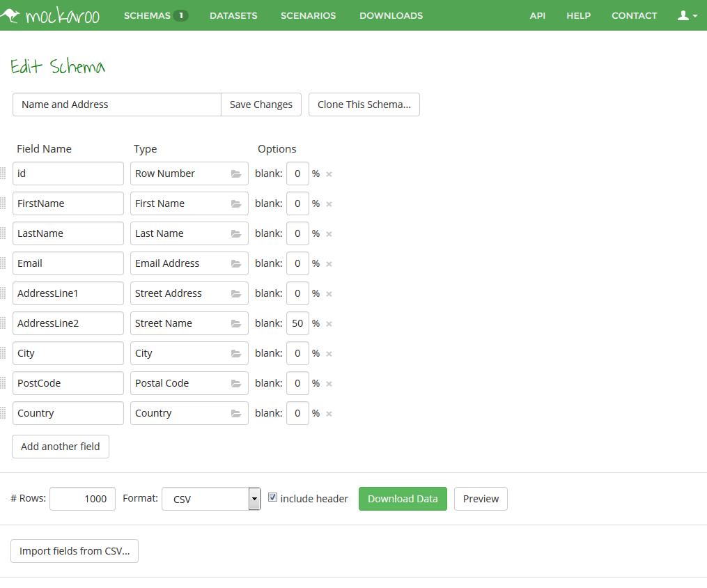The height and width of the screenshot is (588, 707).
Task: Open the CSV format dropdown
Action: [x=254, y=499]
